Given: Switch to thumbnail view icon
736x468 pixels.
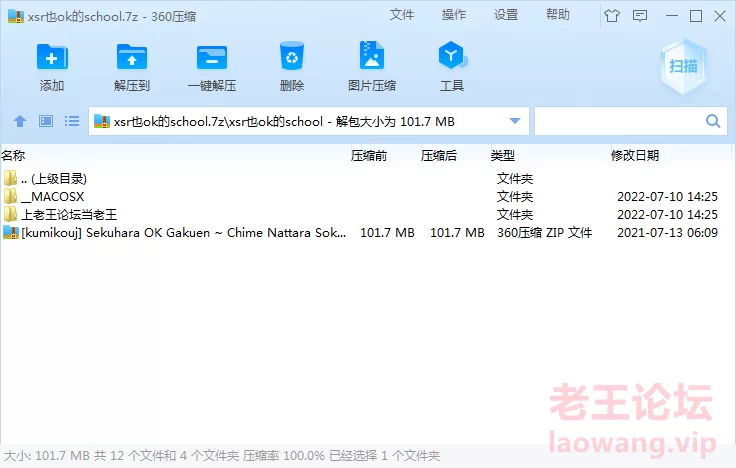Looking at the screenshot, I should coord(46,121).
